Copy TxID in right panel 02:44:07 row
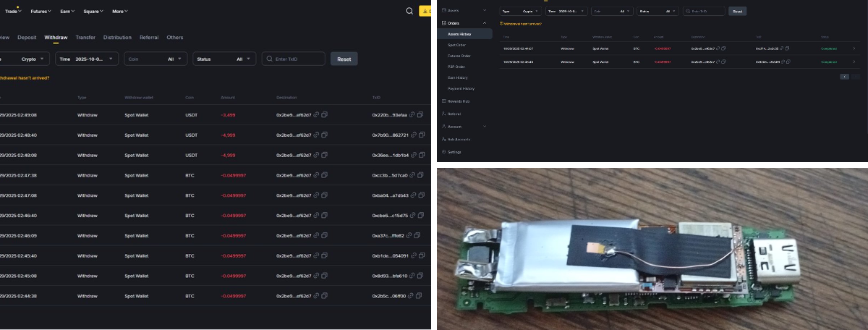 point(786,48)
